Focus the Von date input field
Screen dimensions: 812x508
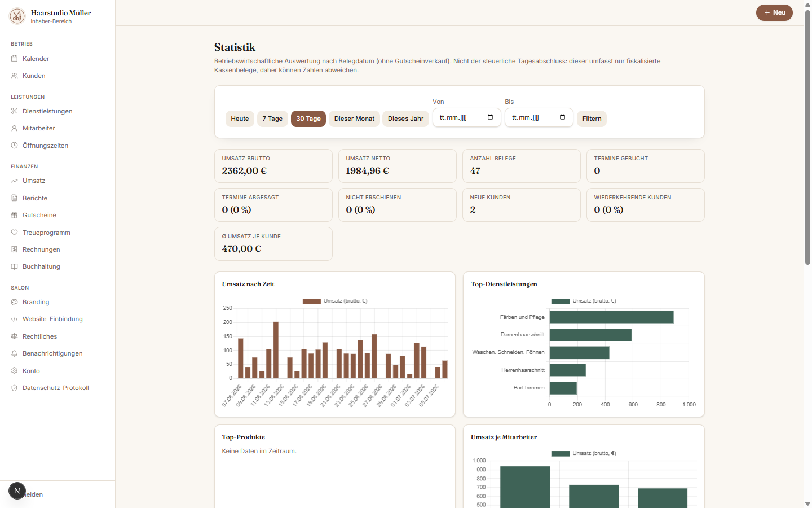466,117
